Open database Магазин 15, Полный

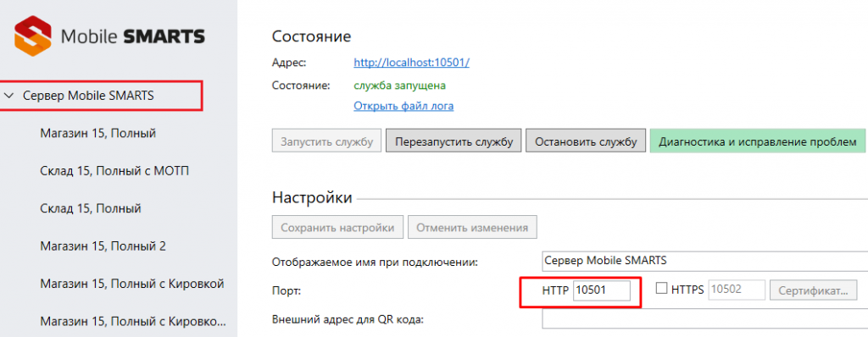(x=98, y=134)
